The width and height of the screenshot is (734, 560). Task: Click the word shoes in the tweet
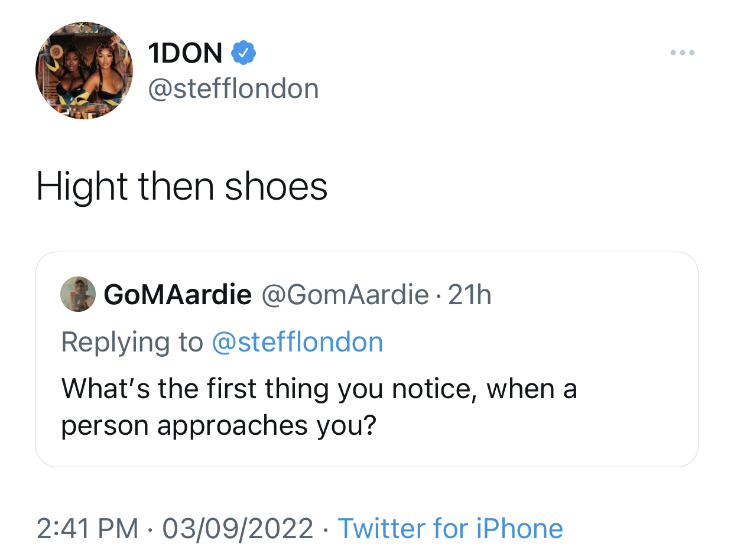tap(276, 187)
